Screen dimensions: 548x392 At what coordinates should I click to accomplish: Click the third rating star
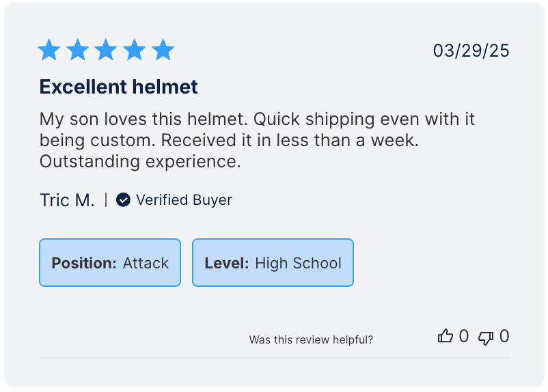pyautogui.click(x=106, y=50)
